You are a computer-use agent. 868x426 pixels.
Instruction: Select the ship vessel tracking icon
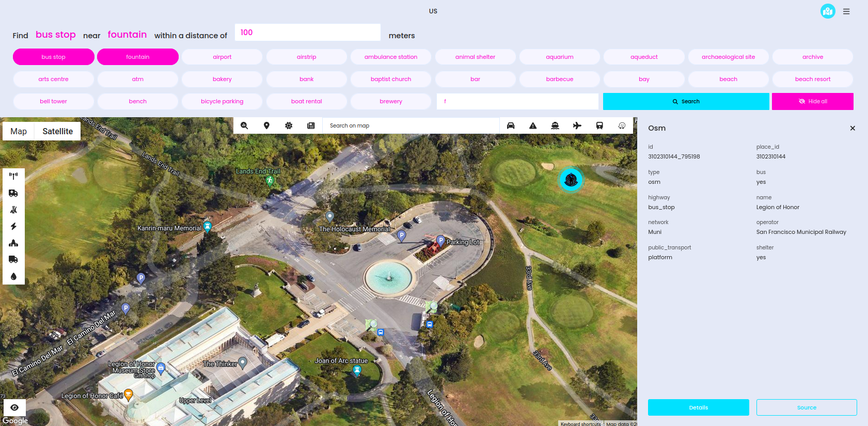555,125
